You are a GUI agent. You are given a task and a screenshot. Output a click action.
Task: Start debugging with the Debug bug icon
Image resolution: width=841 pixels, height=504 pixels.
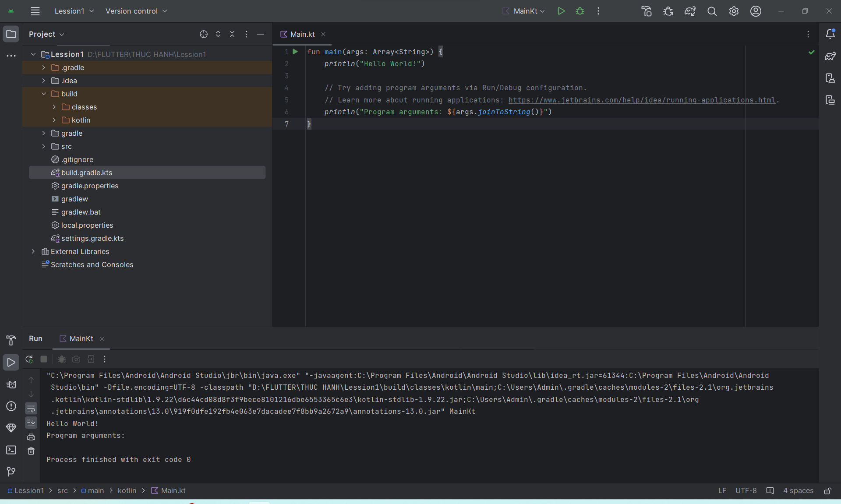(x=580, y=11)
